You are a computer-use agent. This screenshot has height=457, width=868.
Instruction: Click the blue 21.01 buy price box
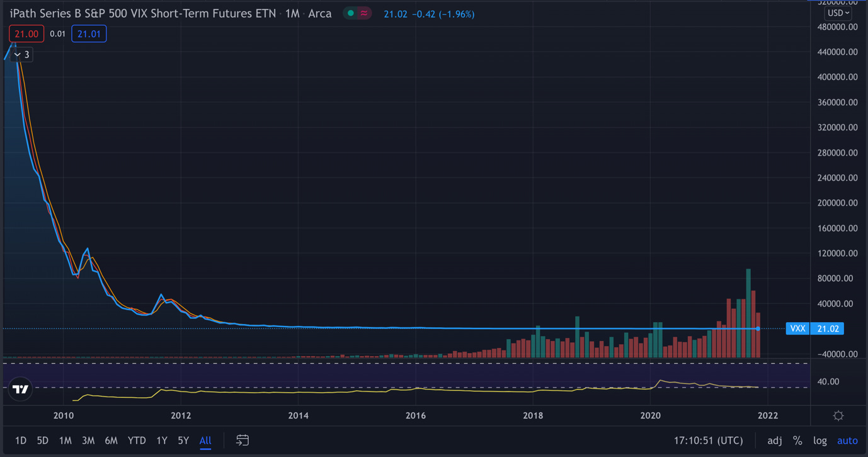pyautogui.click(x=89, y=34)
